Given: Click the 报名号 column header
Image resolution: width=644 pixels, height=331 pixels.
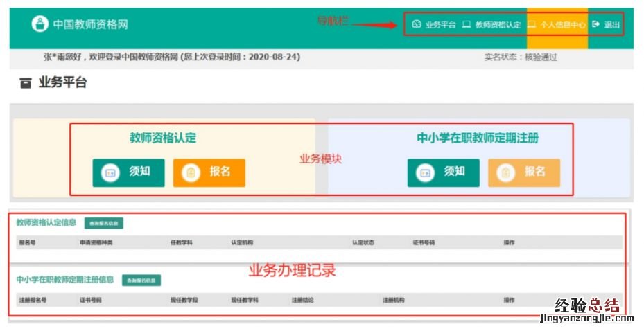Looking at the screenshot, I should pyautogui.click(x=27, y=242).
